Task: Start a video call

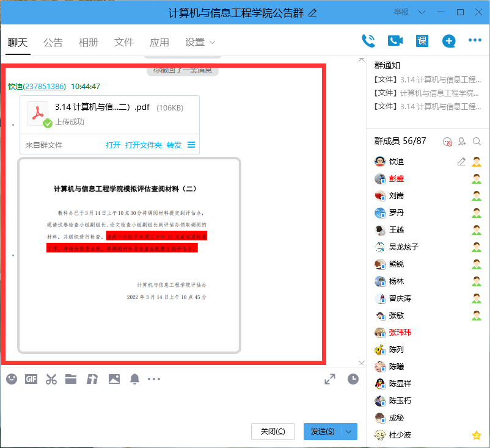Action: [394, 40]
